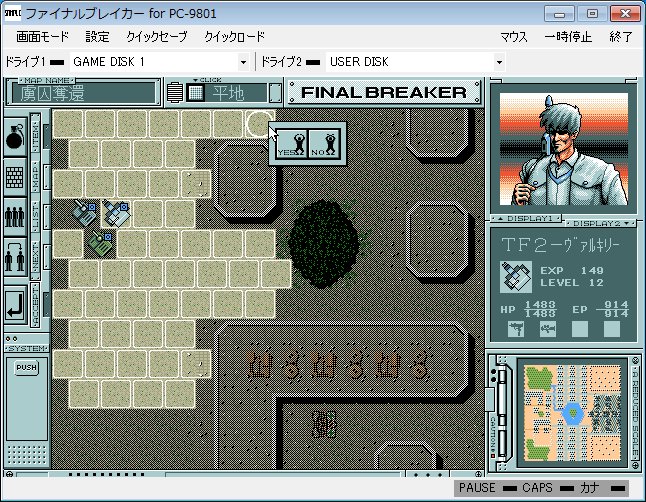The image size is (646, 502).
Task: Click the pilot portrait image
Action: point(564,149)
